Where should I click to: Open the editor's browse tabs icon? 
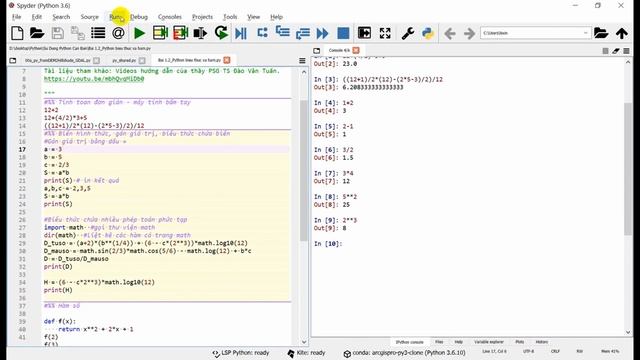(x=13, y=60)
